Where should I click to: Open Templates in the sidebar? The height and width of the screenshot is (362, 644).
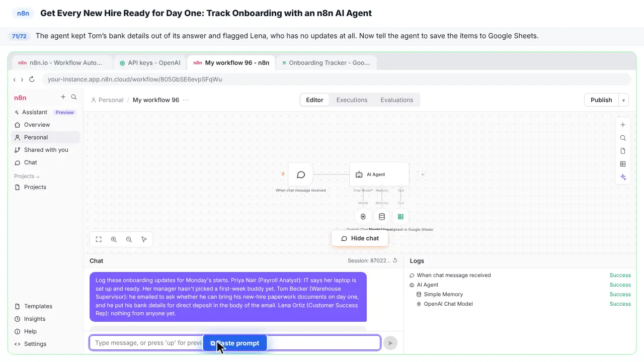coord(38,306)
